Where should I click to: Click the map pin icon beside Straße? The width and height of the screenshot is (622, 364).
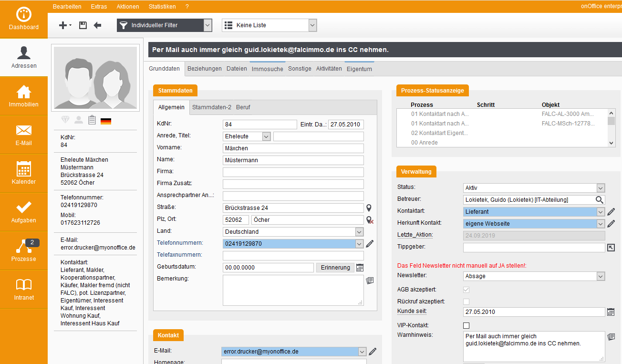pyautogui.click(x=369, y=208)
